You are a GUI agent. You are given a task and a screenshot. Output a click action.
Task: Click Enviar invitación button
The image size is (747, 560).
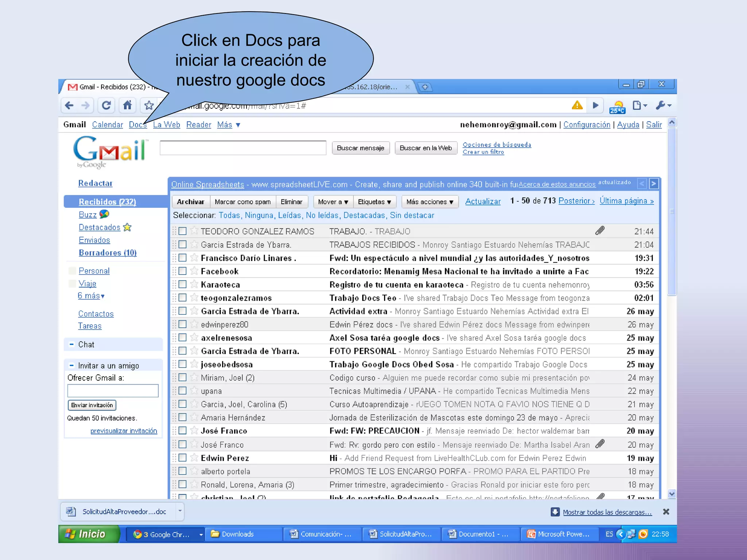92,405
